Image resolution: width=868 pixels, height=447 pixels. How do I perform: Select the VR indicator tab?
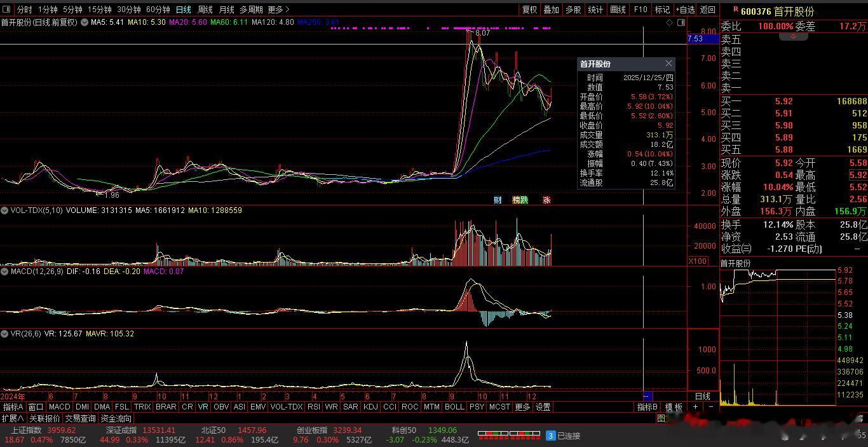(x=203, y=407)
